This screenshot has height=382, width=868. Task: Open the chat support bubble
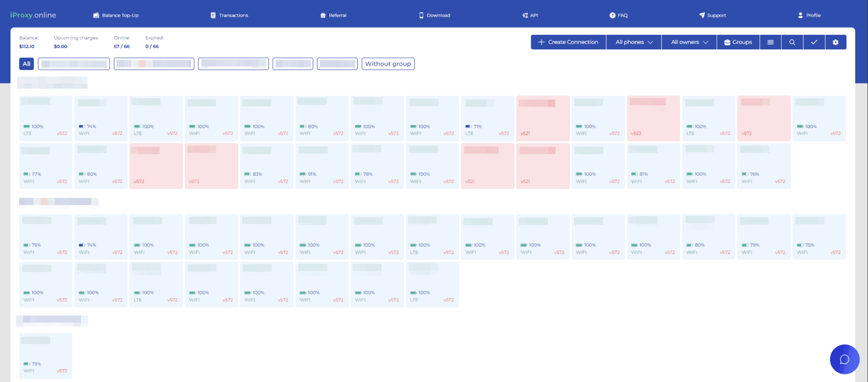[844, 359]
